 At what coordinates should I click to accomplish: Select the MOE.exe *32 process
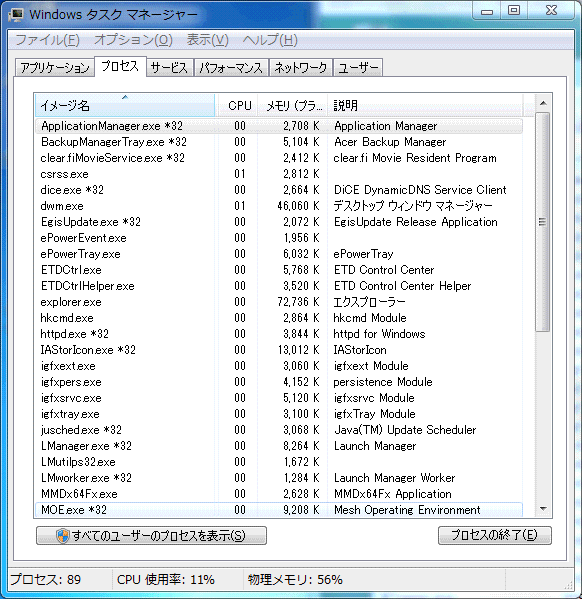pyautogui.click(x=279, y=510)
